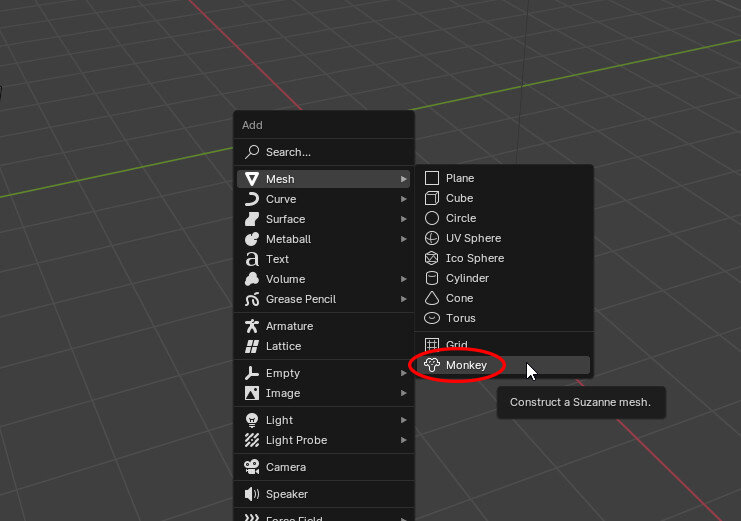Add a Torus mesh

504,318
